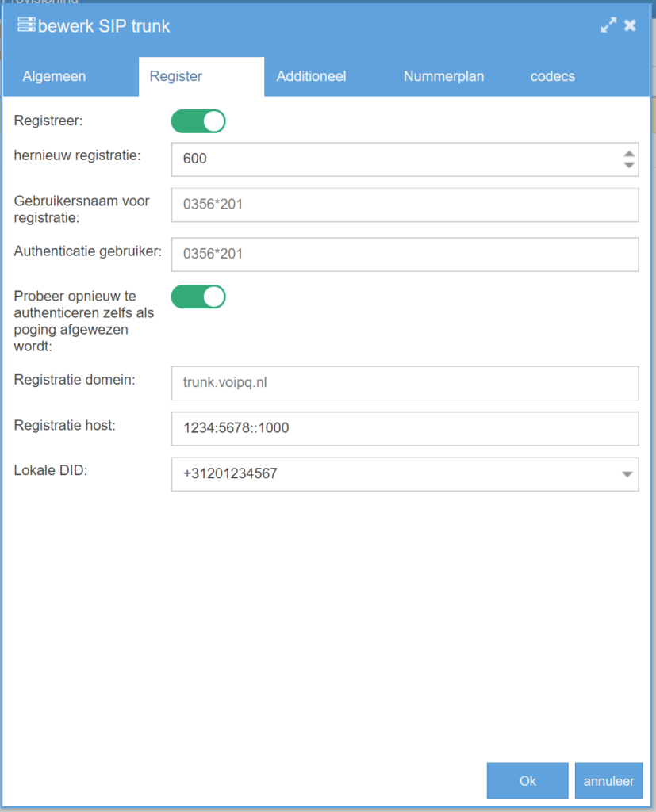
Task: Increase hernieuw registratie with up arrow
Action: pyautogui.click(x=628, y=154)
